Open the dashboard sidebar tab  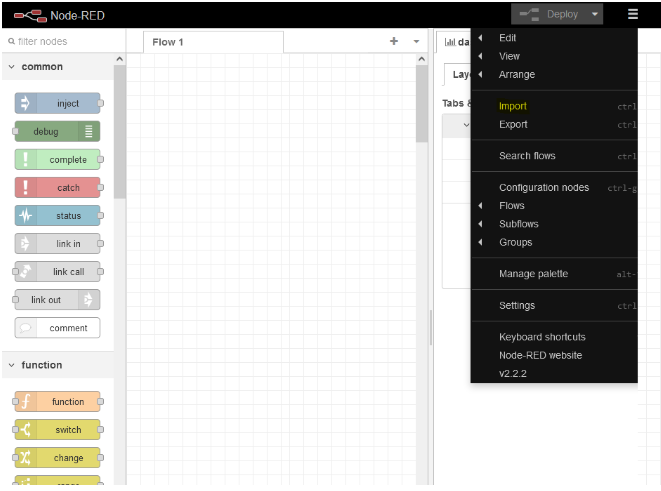tap(454, 42)
